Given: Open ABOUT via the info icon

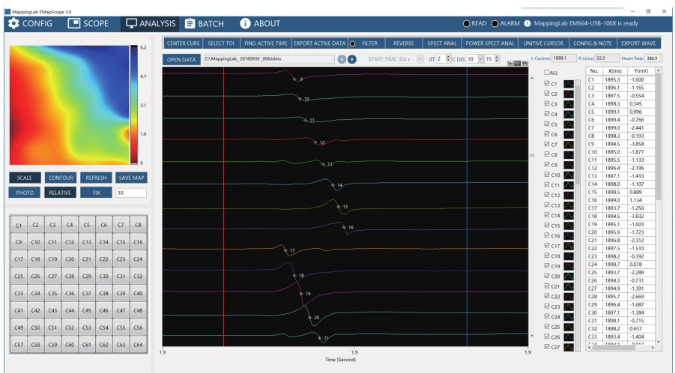Looking at the screenshot, I should pyautogui.click(x=245, y=23).
